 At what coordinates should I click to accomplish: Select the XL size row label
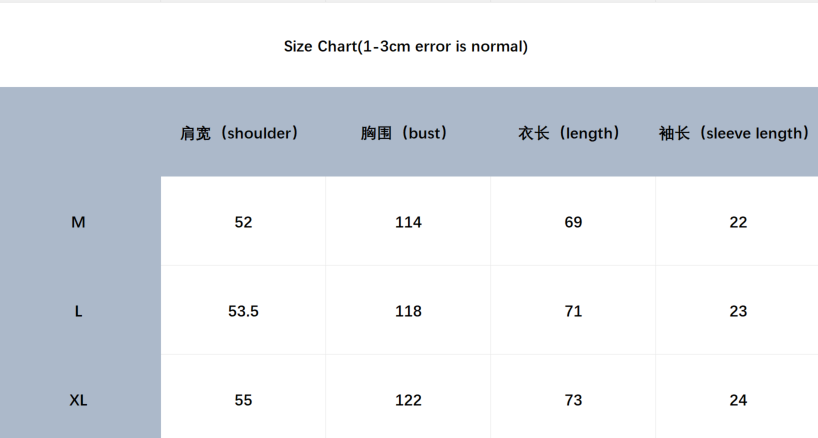click(78, 400)
